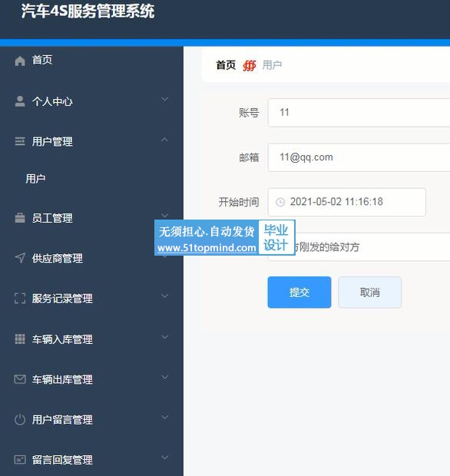This screenshot has width=450, height=476.
Task: Expand the 留言回复管理 chevron
Action: click(165, 457)
